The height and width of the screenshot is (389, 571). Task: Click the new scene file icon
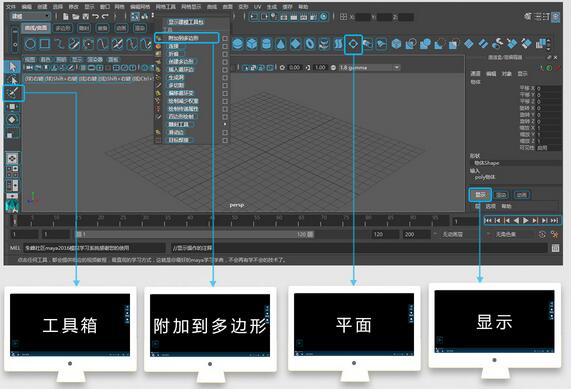click(66, 16)
